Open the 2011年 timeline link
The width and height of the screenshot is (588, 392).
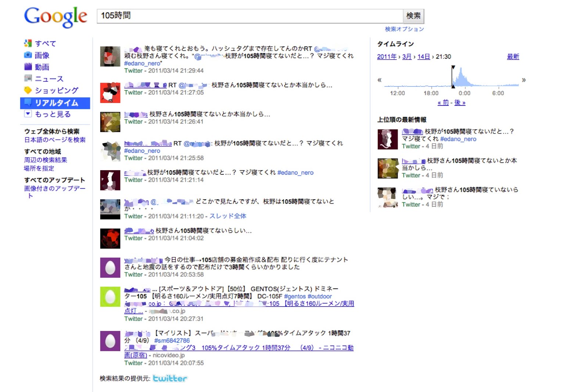click(387, 57)
